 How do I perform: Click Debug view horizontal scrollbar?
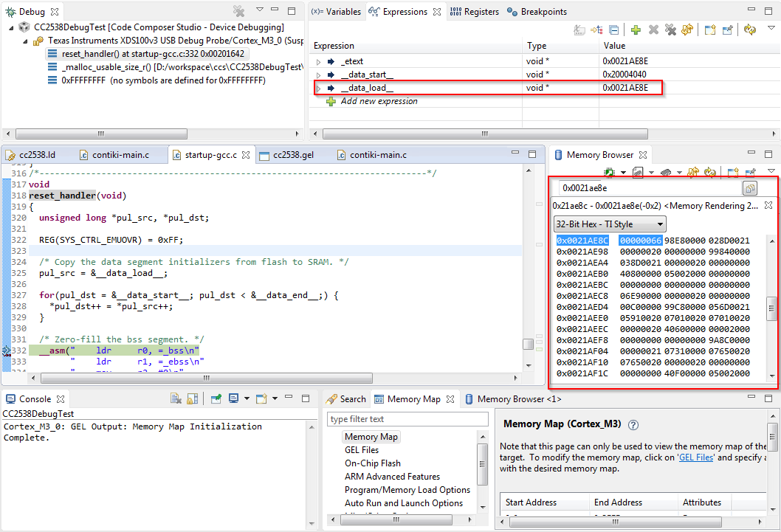(x=102, y=134)
